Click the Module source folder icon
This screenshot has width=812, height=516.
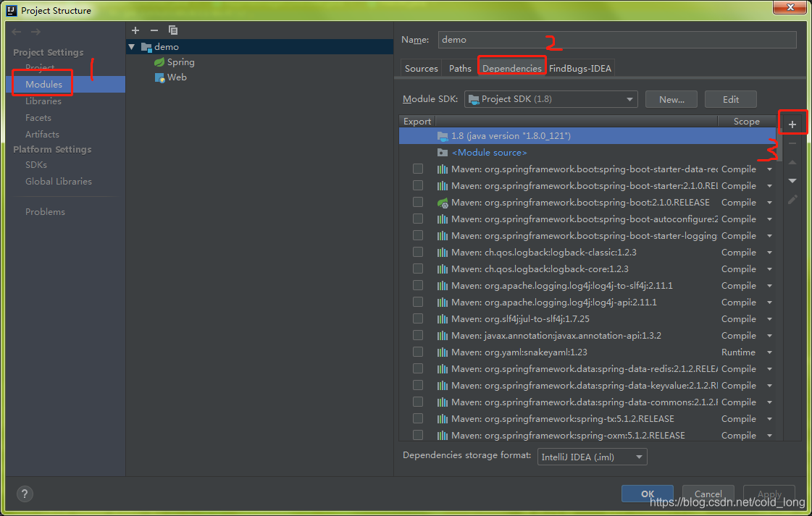coord(443,153)
